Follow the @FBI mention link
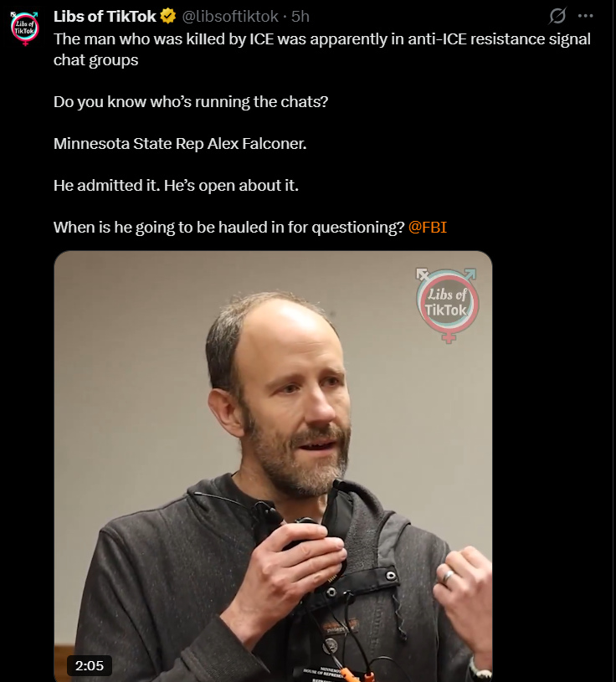 click(x=427, y=227)
